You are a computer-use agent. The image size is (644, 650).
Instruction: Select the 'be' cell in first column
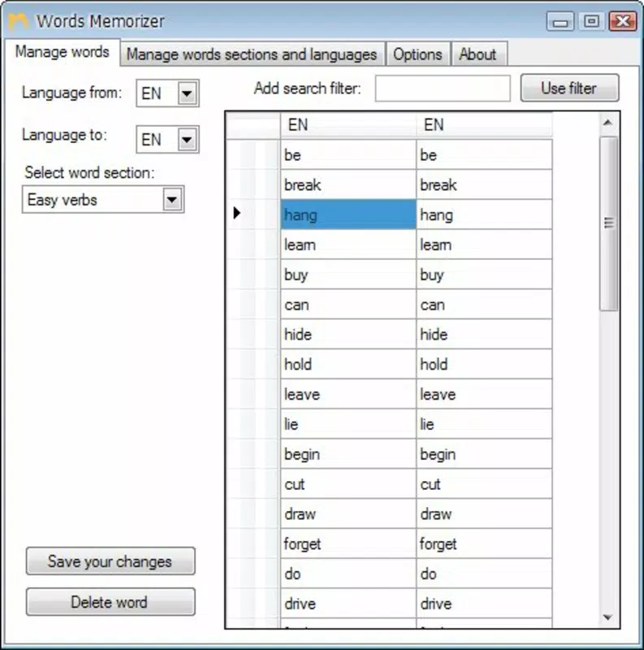[x=348, y=154]
